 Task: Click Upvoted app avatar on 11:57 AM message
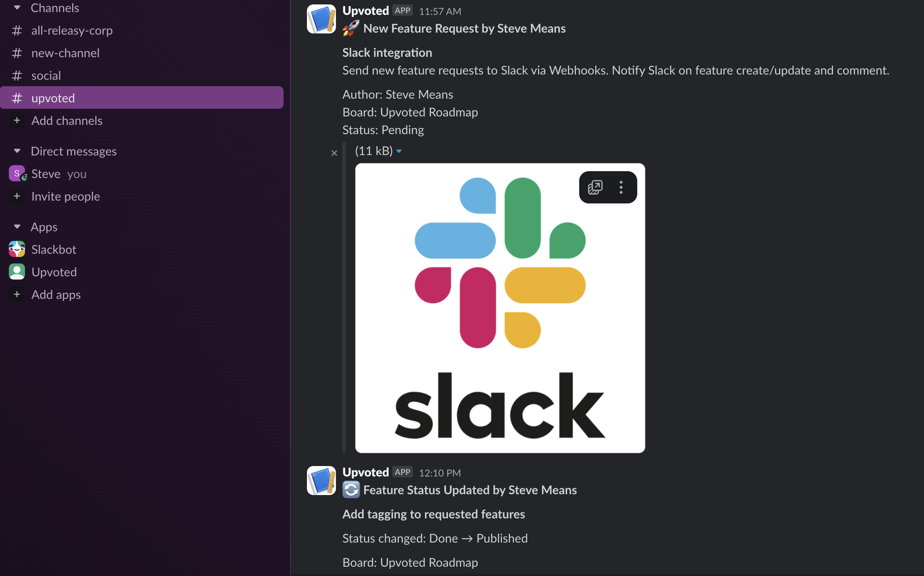point(321,19)
